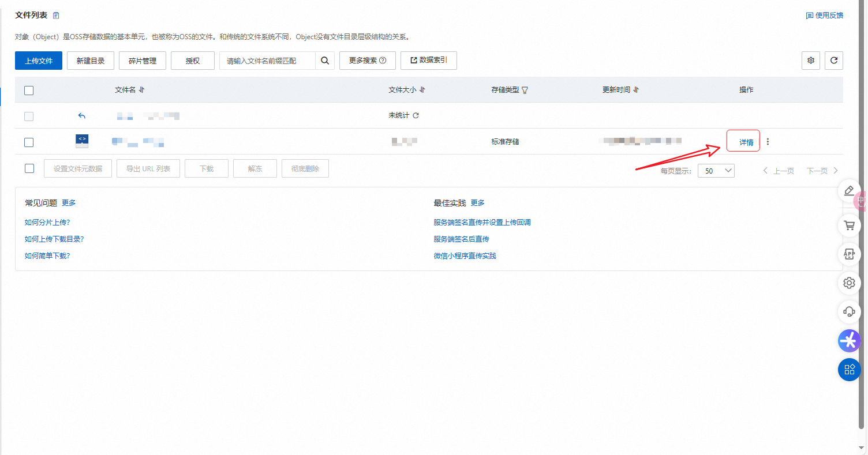Go to 上一页 previous page

[779, 171]
